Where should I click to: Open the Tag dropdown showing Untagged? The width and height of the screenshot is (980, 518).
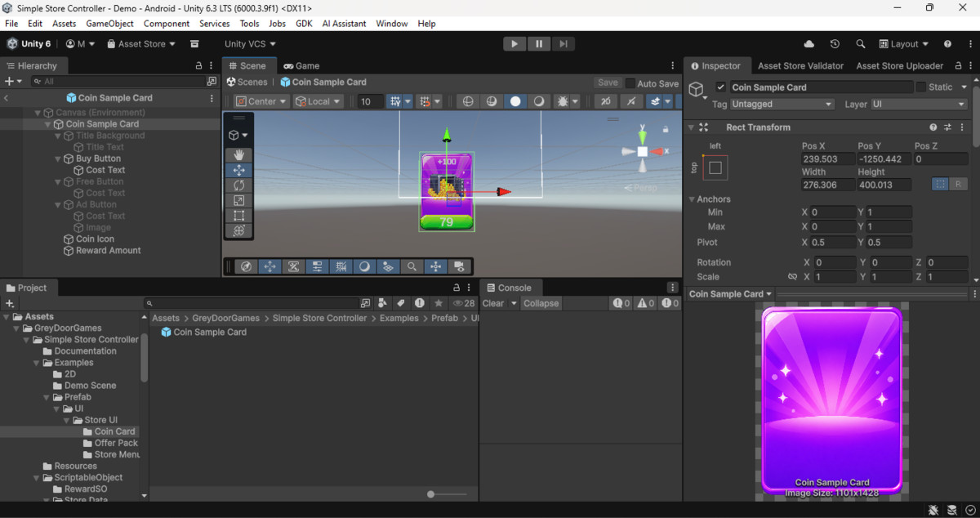coord(782,105)
